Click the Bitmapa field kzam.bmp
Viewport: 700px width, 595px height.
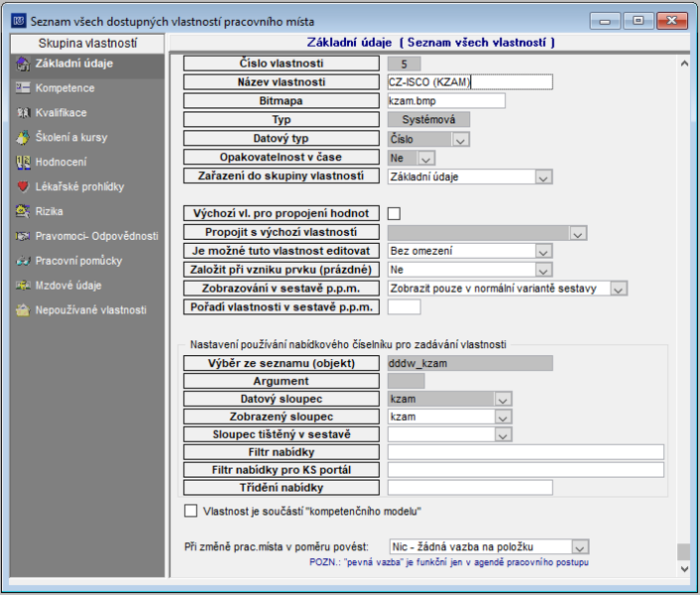point(446,101)
